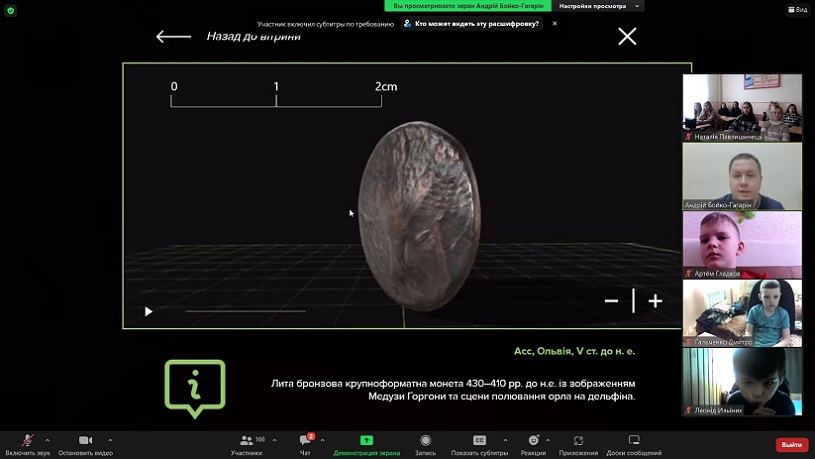
Task: Go back via 'Назад до вітрини' arrow
Action: (174, 36)
